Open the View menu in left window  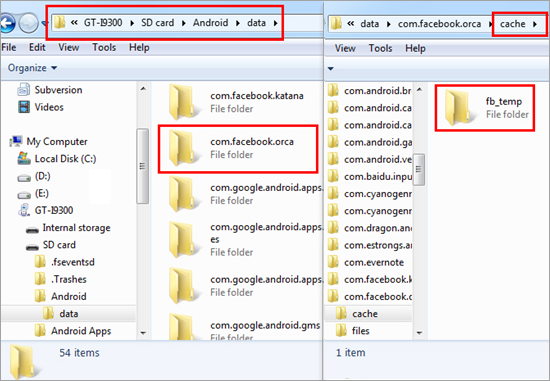(68, 47)
